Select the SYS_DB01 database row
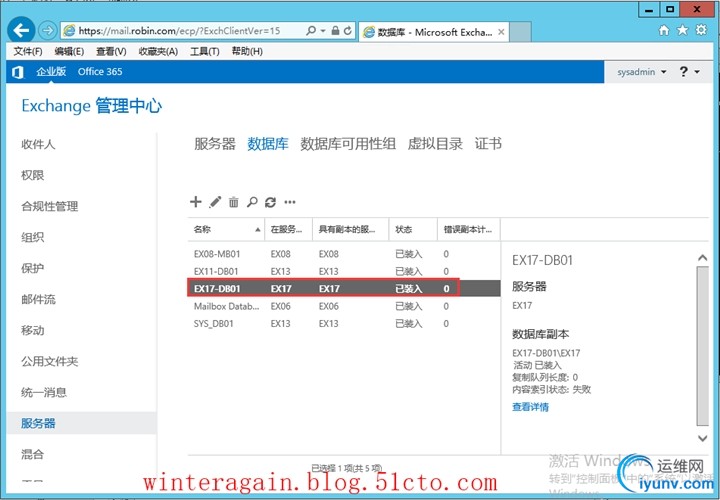Image resolution: width=720 pixels, height=500 pixels. [x=344, y=324]
